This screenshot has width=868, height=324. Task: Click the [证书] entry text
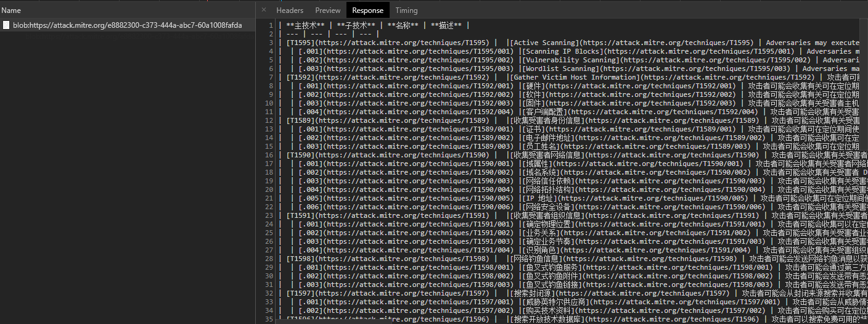(x=533, y=129)
